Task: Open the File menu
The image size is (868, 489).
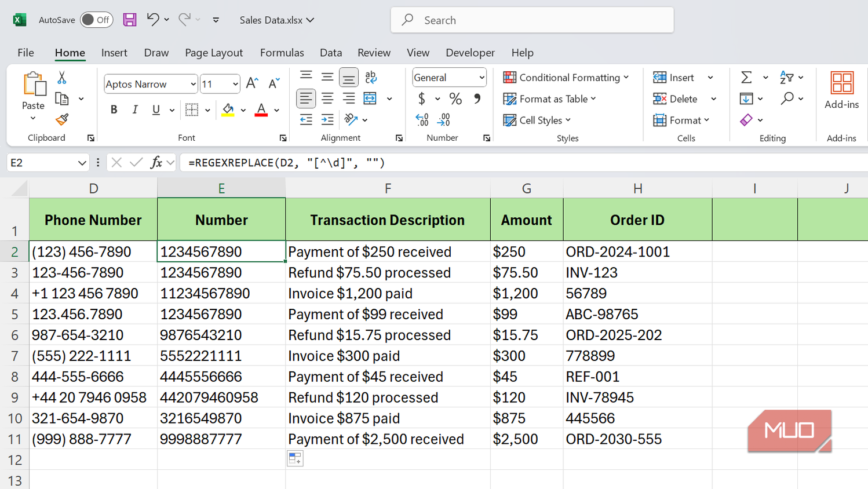Action: pyautogui.click(x=25, y=53)
